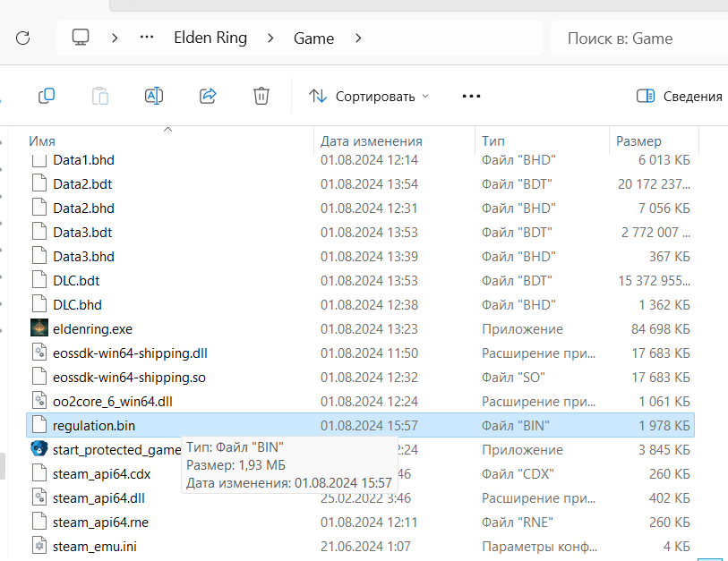Image resolution: width=728 pixels, height=561 pixels.
Task: Select steam_api64.rne file
Action: point(100,522)
